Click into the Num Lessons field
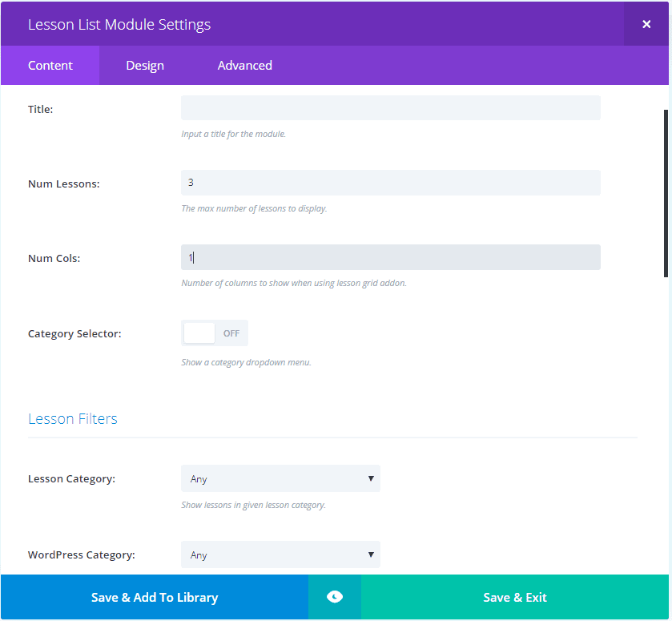 click(390, 183)
